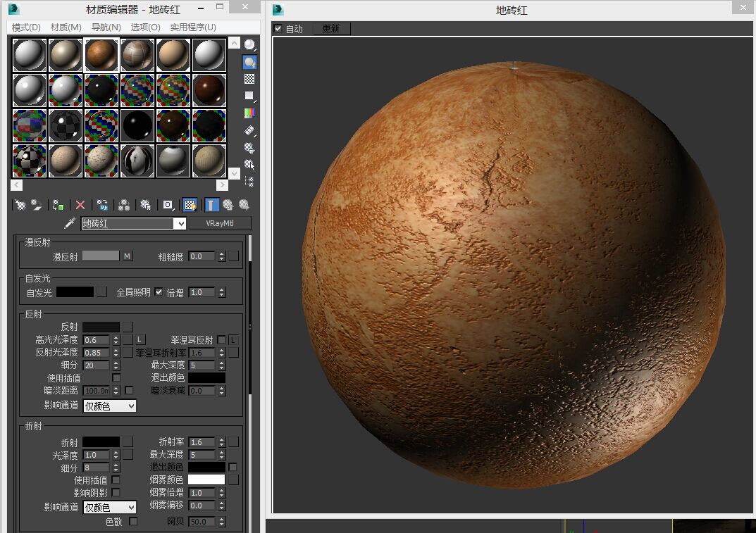Click Assign Material to Selection icon
This screenshot has height=533, width=756.
point(58,206)
